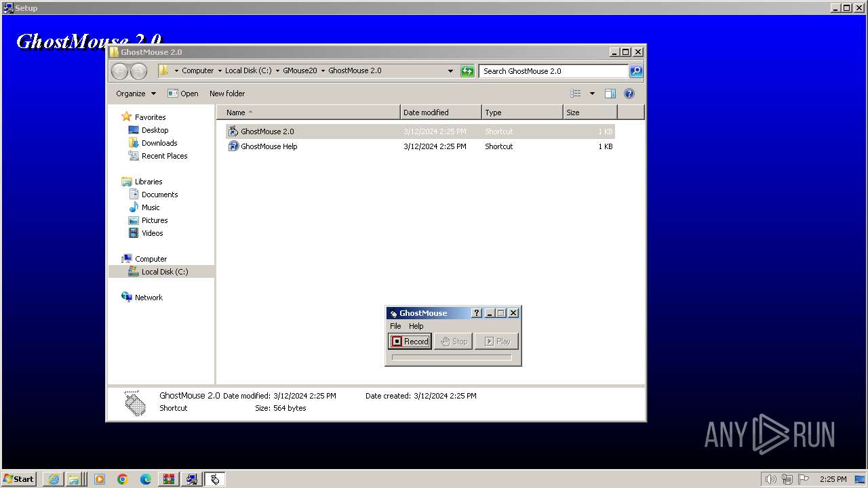868x488 pixels.
Task: Sort by the Size column header
Action: pyautogui.click(x=590, y=113)
